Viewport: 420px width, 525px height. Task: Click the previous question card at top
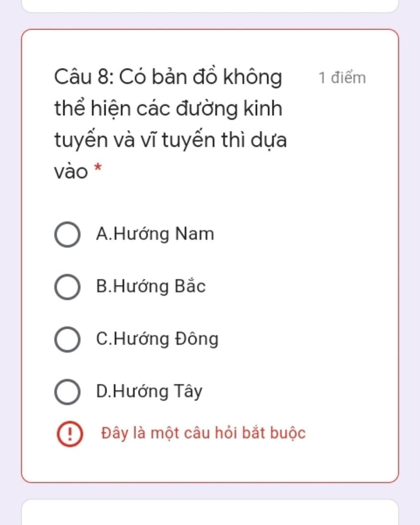point(210,6)
